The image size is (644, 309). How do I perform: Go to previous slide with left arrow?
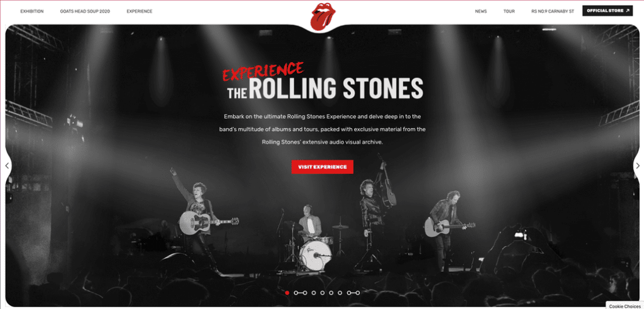click(x=7, y=166)
